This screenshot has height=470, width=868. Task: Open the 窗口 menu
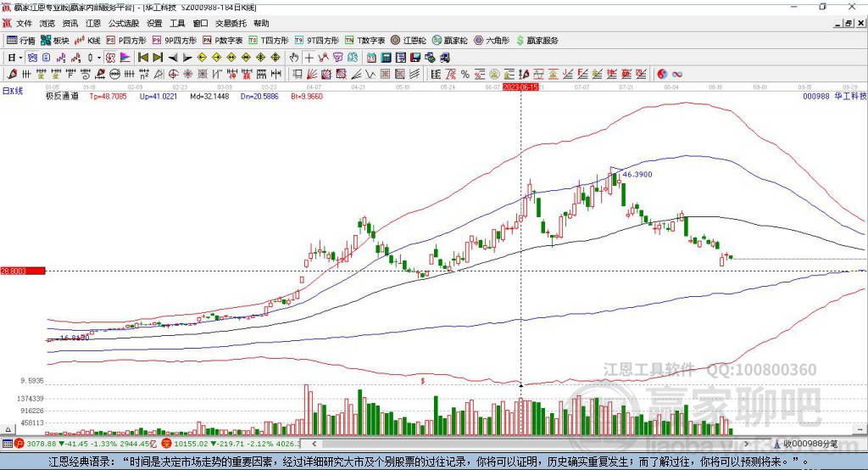(200, 23)
